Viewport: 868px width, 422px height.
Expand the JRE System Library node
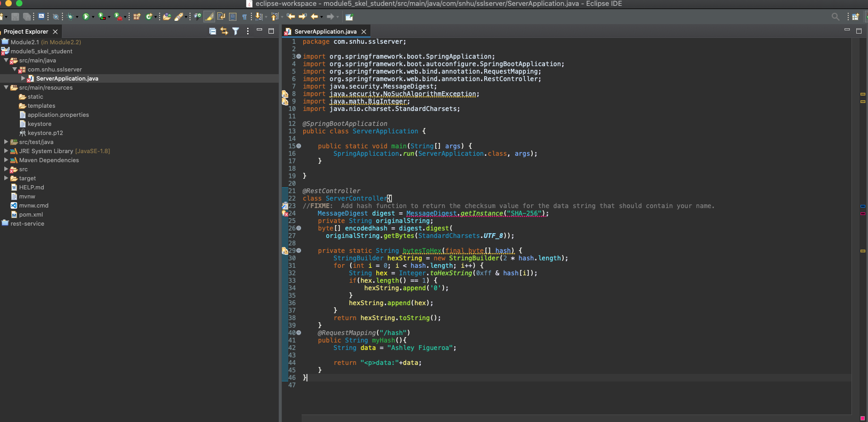pyautogui.click(x=6, y=151)
